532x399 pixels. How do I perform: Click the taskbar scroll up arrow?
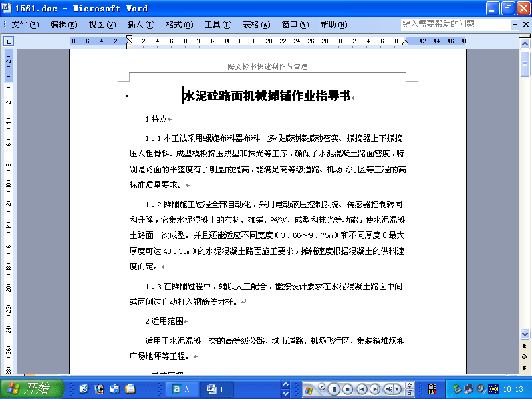tap(286, 384)
